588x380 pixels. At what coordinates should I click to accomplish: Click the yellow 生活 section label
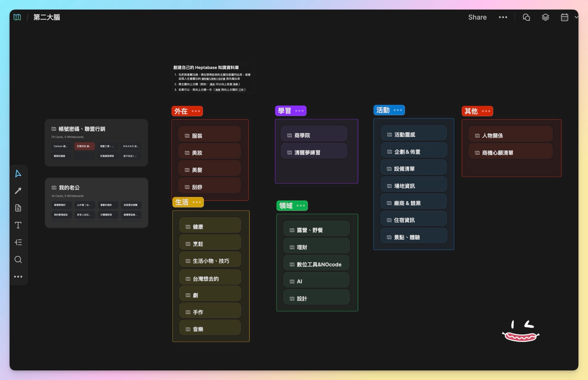(x=182, y=202)
